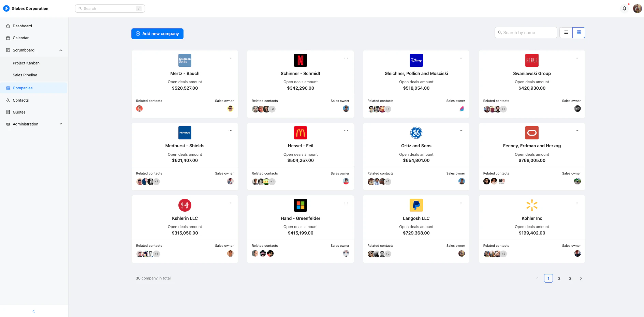Click your profile avatar
This screenshot has height=317, width=644.
tap(637, 8)
